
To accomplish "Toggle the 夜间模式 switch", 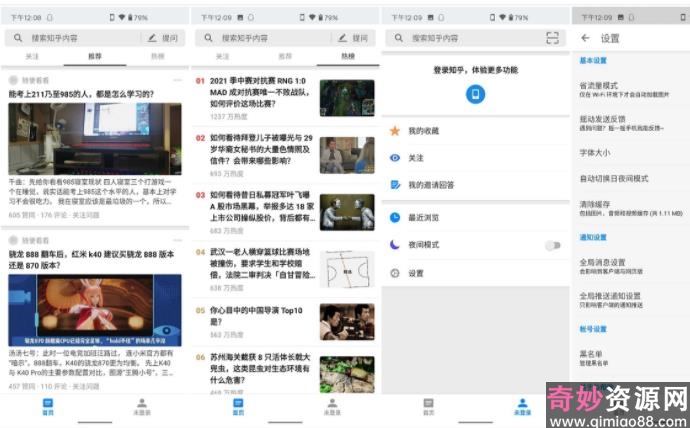I will pos(552,245).
